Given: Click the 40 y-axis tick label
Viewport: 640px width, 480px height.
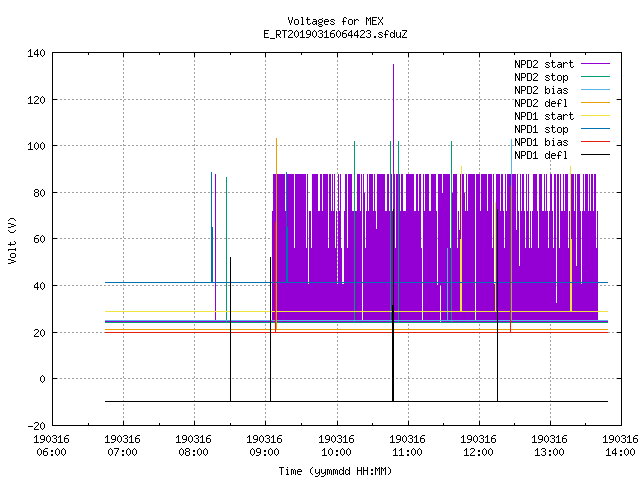Looking at the screenshot, I should [39, 286].
